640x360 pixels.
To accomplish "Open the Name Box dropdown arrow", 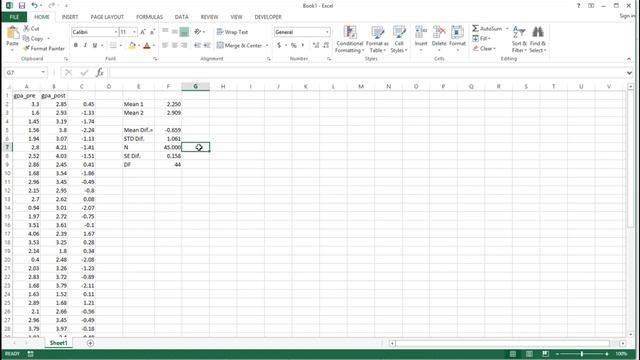I will click(43, 72).
